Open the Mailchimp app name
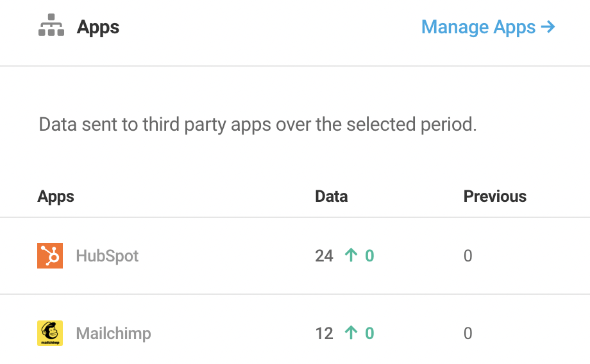The width and height of the screenshot is (590, 364). pos(114,333)
